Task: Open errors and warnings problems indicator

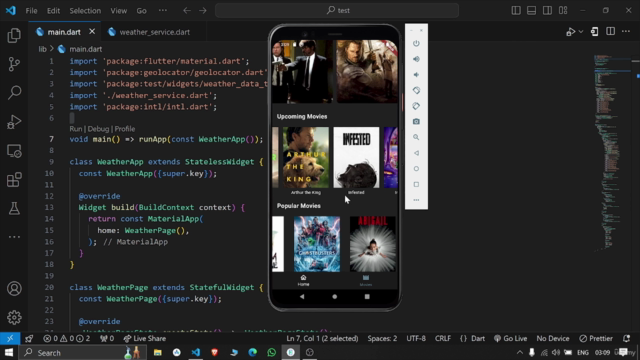Action: (67, 338)
